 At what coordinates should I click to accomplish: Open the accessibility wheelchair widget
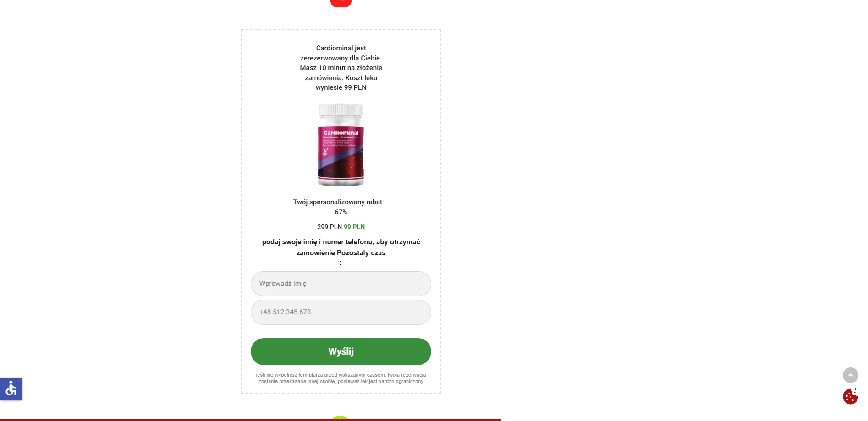tap(11, 389)
